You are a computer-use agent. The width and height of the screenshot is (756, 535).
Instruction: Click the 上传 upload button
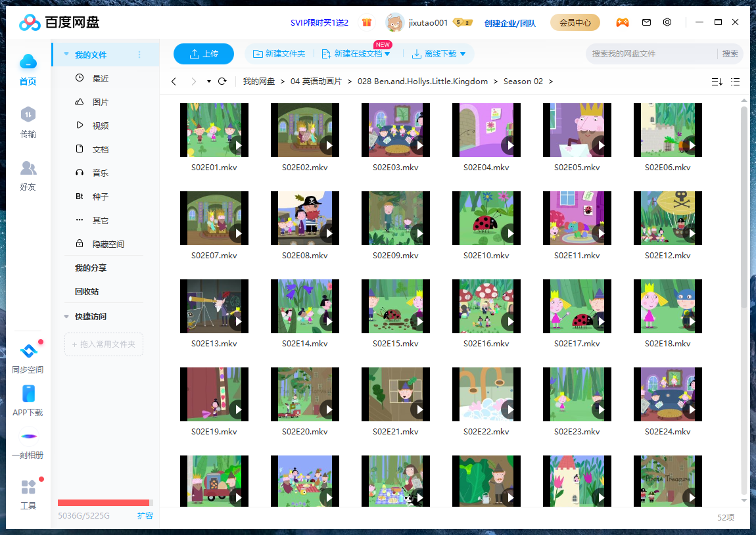(x=204, y=54)
